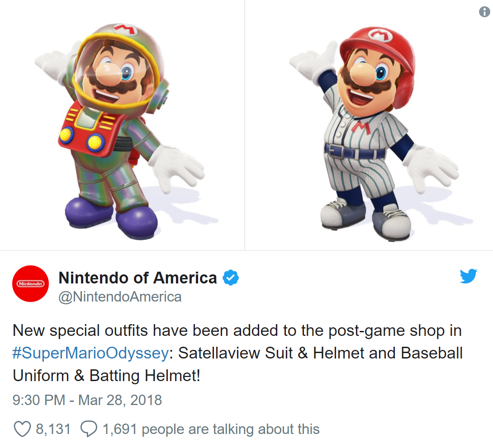Open the #SuperMarioOdyssey hashtag link
This screenshot has width=493, height=448.
pos(90,353)
